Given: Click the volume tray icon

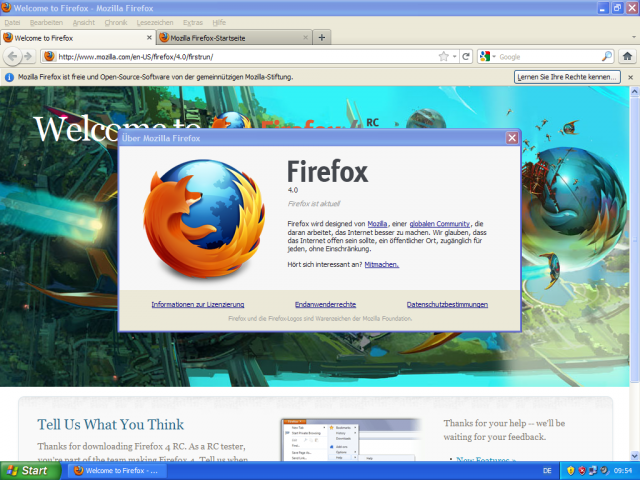Looking at the screenshot, I should click(604, 471).
